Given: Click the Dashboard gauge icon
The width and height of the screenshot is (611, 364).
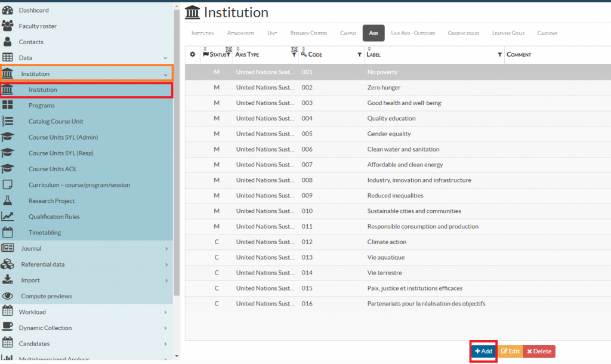Looking at the screenshot, I should (x=8, y=10).
